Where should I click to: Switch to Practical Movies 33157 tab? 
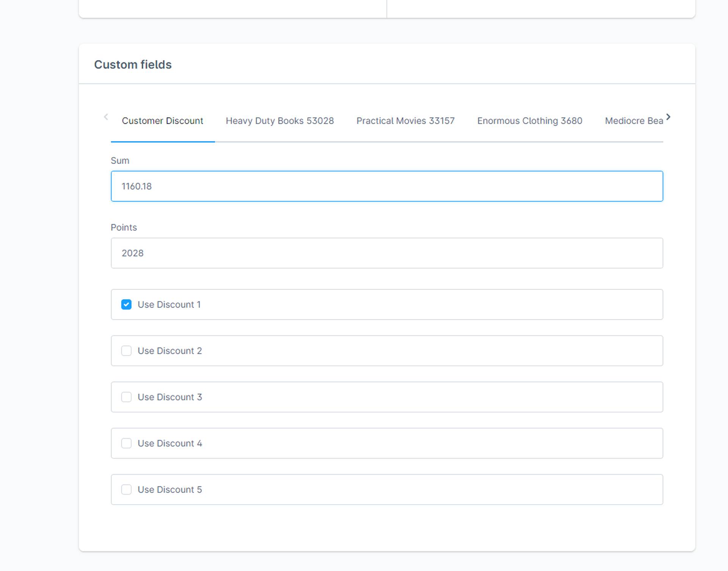tap(405, 121)
